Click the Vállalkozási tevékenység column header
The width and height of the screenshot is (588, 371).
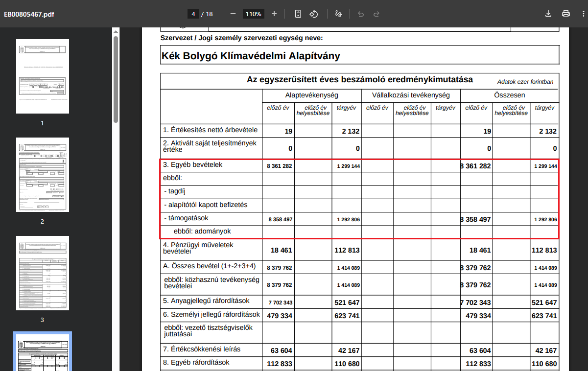tap(411, 95)
